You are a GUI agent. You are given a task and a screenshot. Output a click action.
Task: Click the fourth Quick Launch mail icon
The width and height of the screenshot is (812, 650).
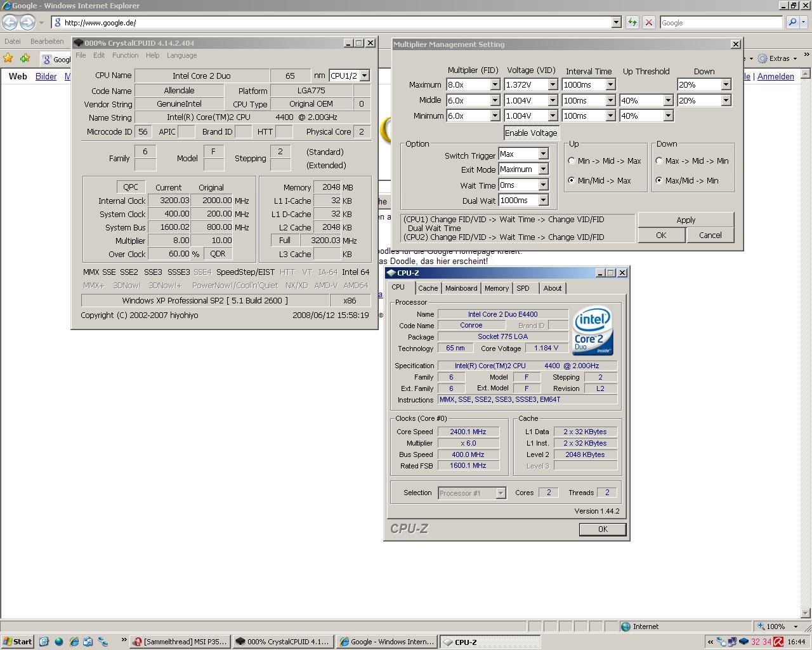tap(88, 642)
